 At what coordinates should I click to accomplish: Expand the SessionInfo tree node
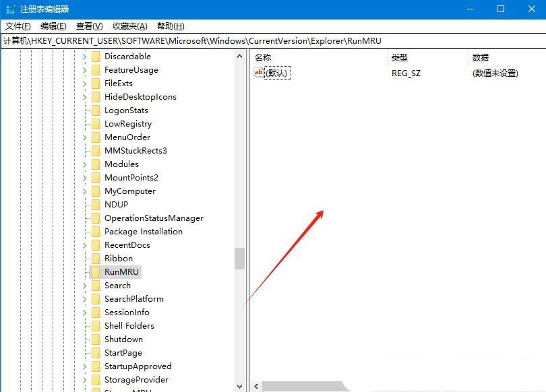tap(84, 313)
